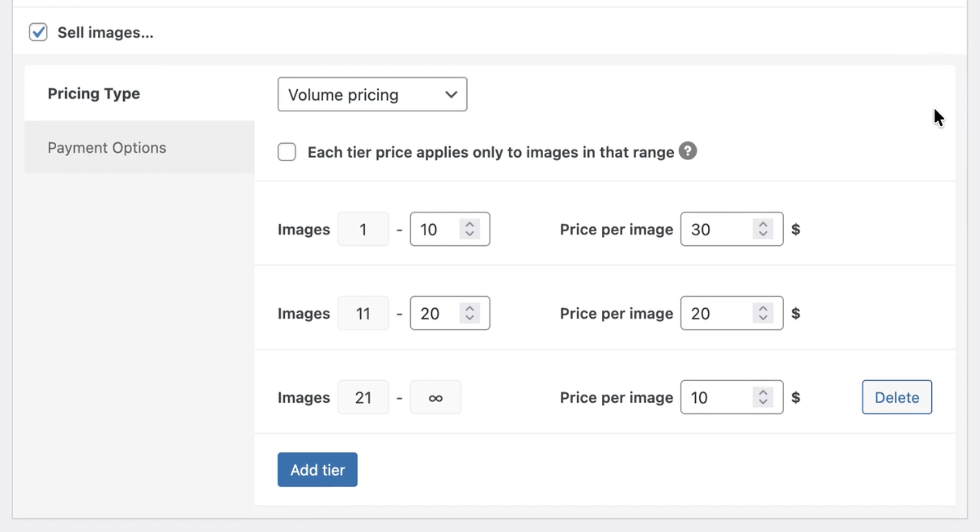The height and width of the screenshot is (532, 980).
Task: Decrement the third tier's price of 10
Action: pyautogui.click(x=762, y=403)
